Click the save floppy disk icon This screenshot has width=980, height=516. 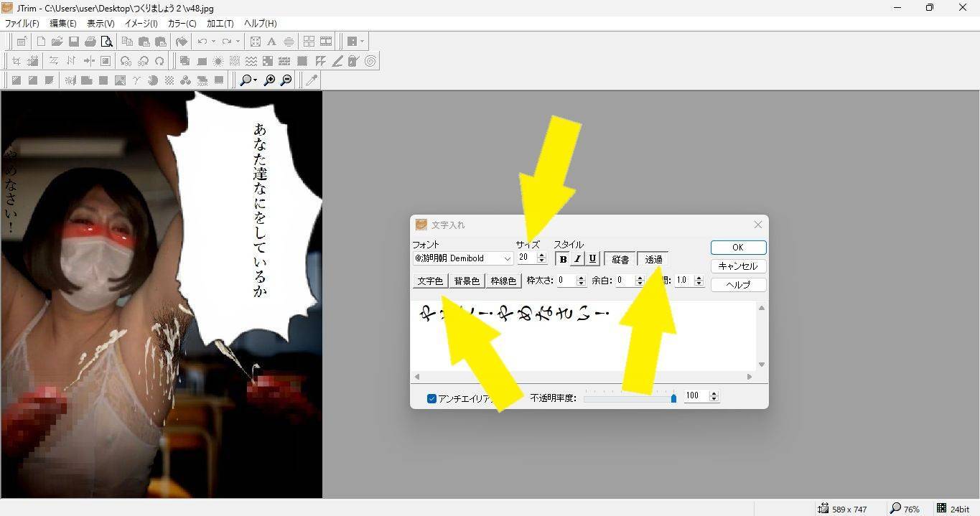pyautogui.click(x=73, y=42)
